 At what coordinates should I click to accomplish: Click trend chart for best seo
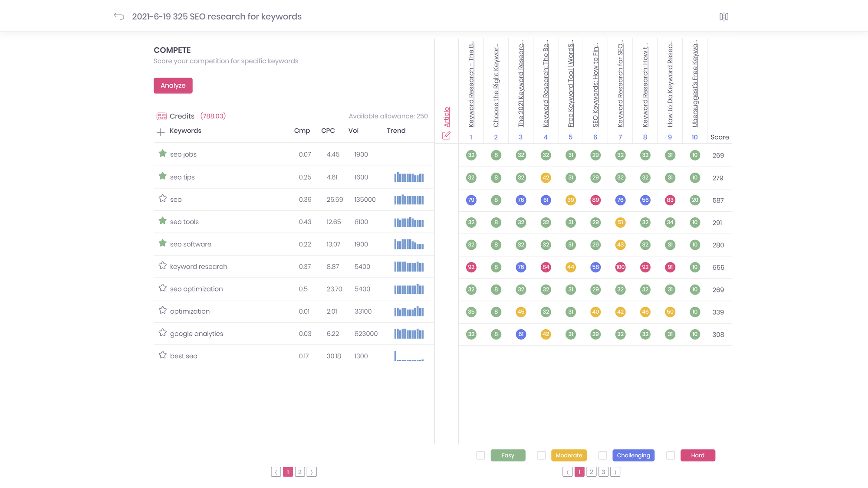[409, 356]
